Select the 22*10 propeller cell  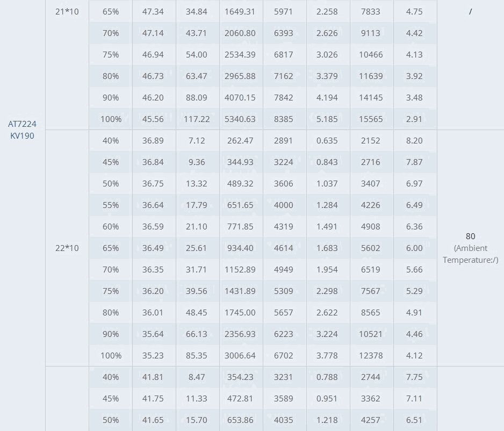67,248
